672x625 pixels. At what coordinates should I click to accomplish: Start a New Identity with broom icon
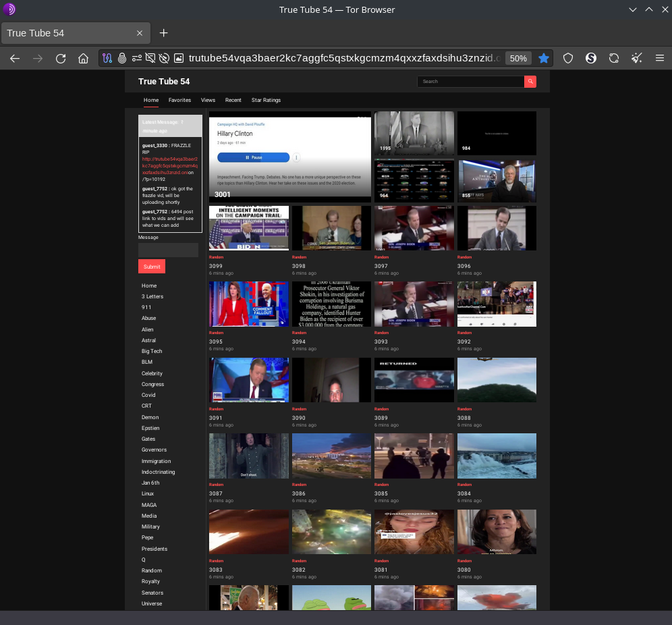click(x=637, y=58)
